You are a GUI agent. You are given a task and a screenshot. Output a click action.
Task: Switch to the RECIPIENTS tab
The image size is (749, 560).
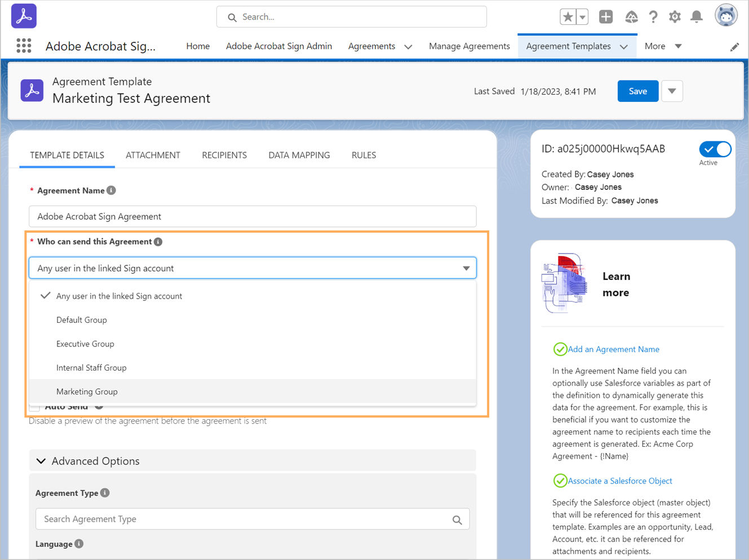[224, 155]
